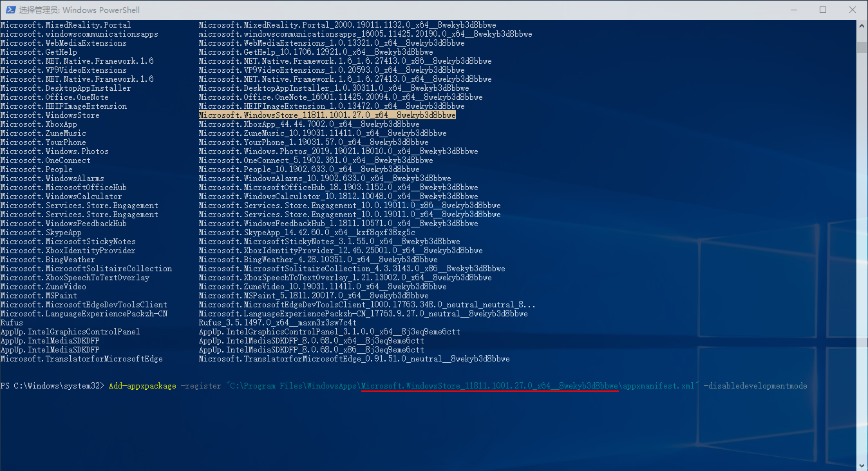Click short name 'Microsoft.WindowsStore' in left column
This screenshot has width=868, height=471.
(x=50, y=115)
